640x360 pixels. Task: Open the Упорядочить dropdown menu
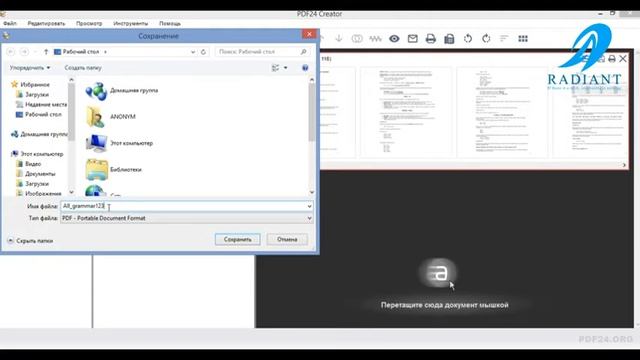(30, 68)
